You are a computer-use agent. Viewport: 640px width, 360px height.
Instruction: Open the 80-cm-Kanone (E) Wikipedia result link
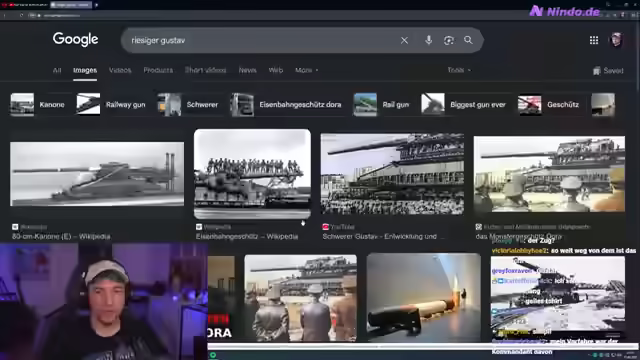(x=61, y=236)
